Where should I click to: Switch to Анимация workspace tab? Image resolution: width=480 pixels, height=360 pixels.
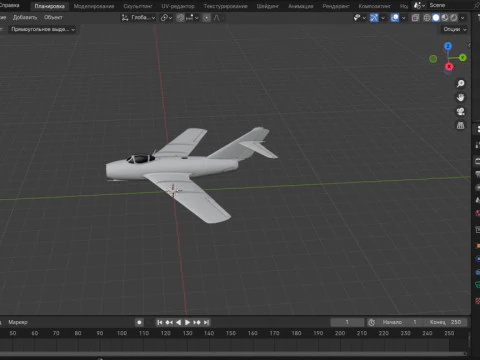[x=300, y=6]
